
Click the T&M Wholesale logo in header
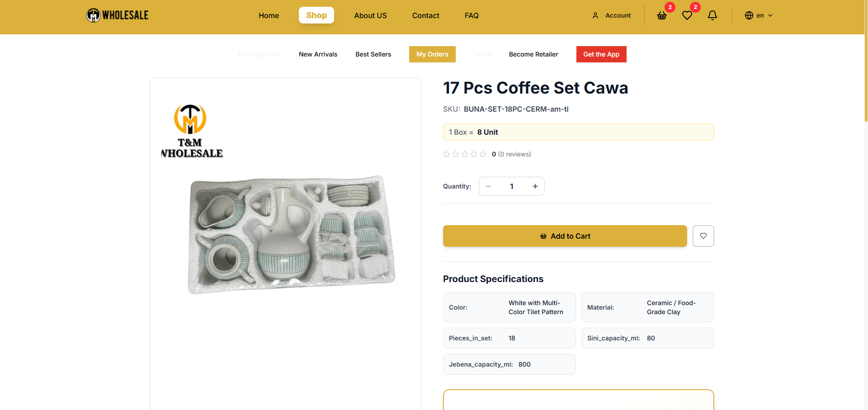pyautogui.click(x=118, y=15)
